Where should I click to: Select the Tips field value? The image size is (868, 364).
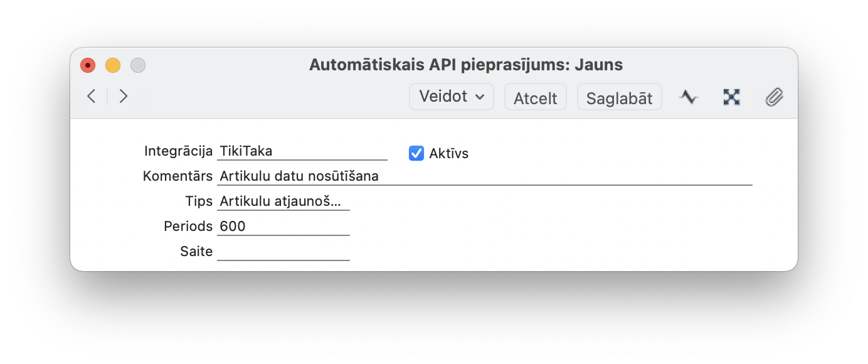coord(283,201)
